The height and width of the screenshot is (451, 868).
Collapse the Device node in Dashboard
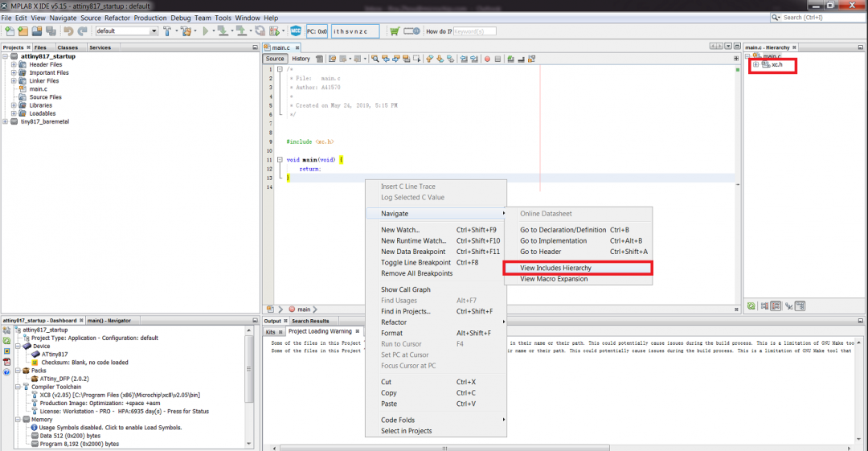(18, 346)
